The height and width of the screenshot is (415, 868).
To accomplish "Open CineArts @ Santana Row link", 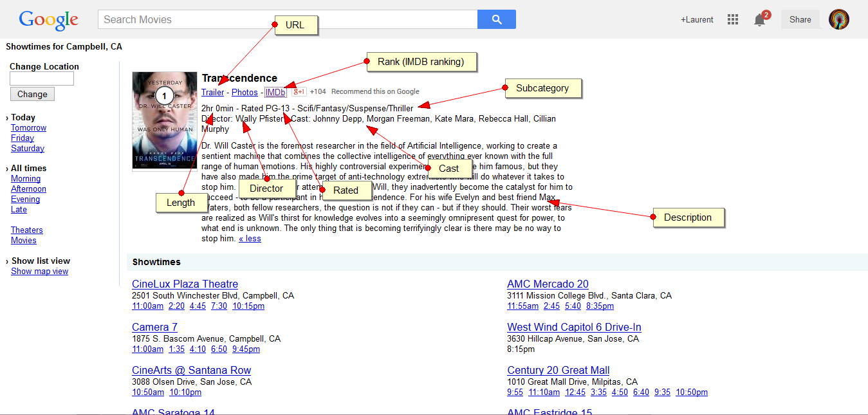I will click(191, 370).
